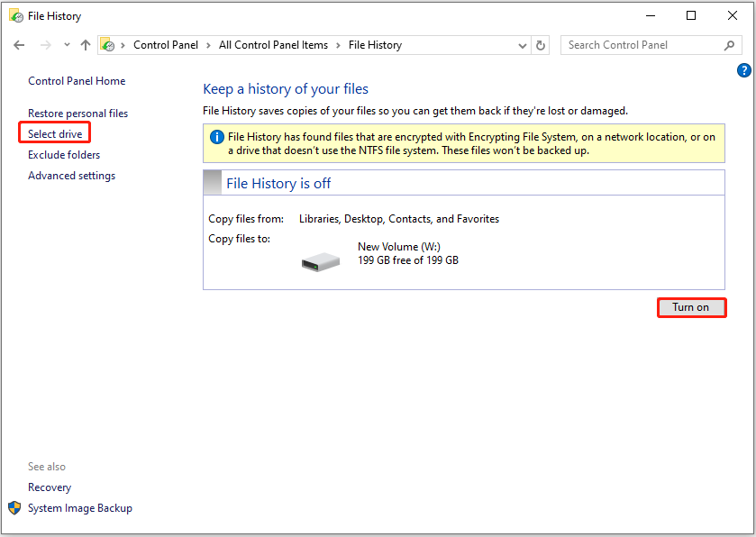This screenshot has width=756, height=537.
Task: Open Advanced settings
Action: coord(71,175)
